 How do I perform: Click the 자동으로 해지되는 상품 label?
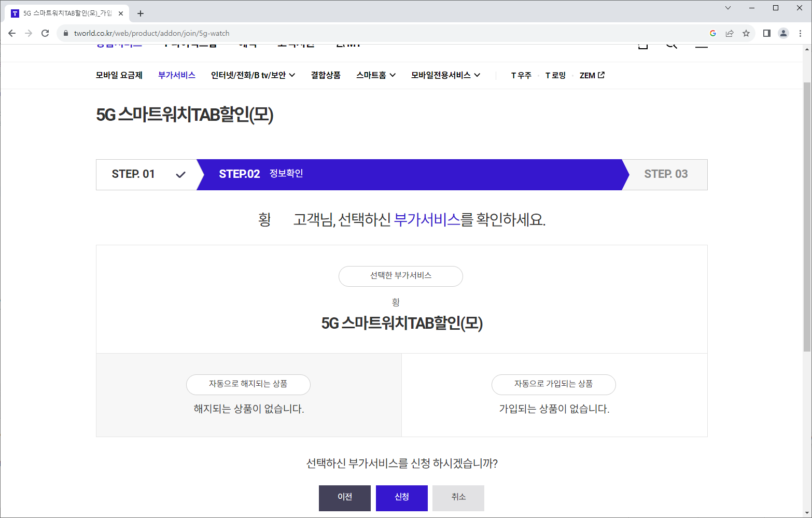[x=248, y=384]
